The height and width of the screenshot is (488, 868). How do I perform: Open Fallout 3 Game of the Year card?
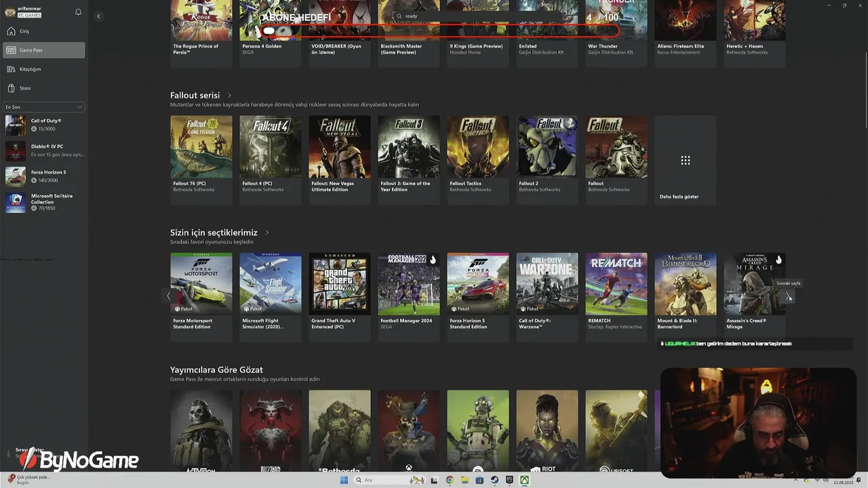coord(408,159)
